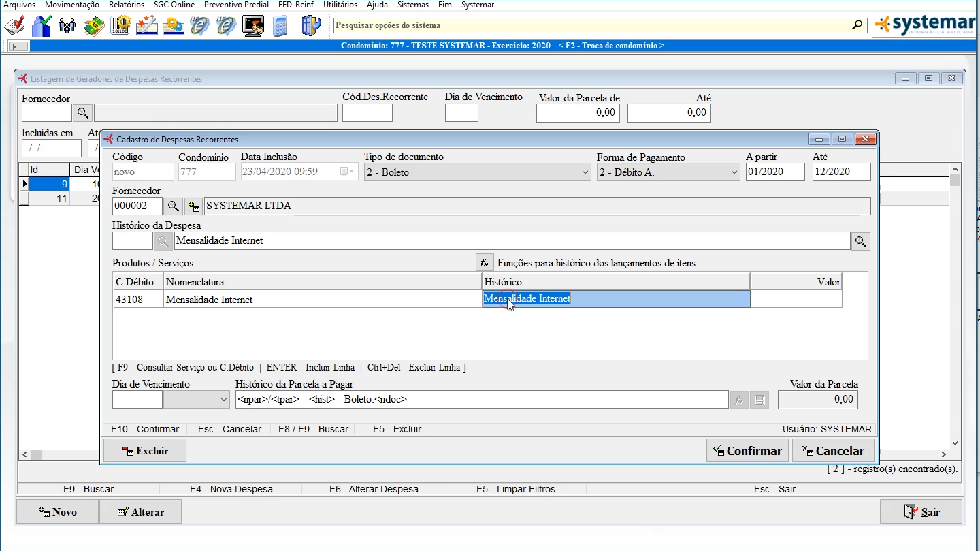Click the barcode with gear toolbar icon
The width and height of the screenshot is (980, 551).
click(120, 26)
